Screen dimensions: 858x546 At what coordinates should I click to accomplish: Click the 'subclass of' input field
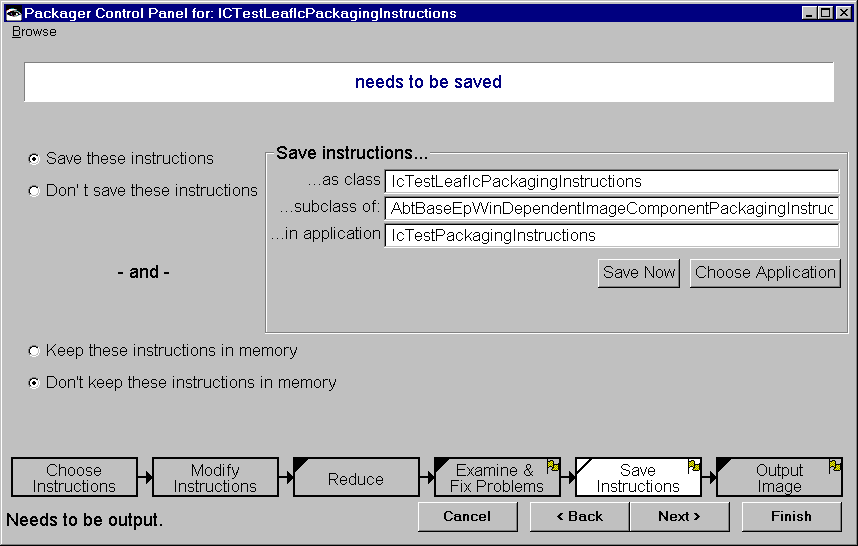pos(610,209)
